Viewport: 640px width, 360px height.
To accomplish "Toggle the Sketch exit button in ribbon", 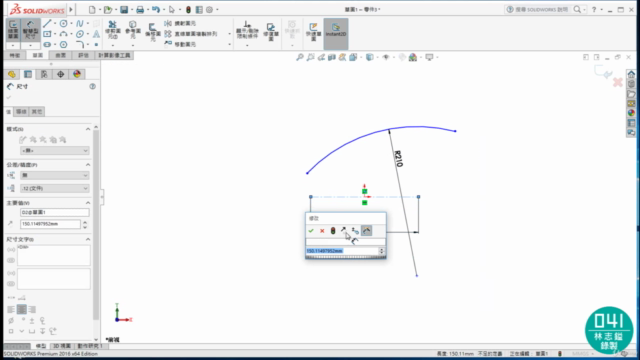I will click(x=13, y=30).
